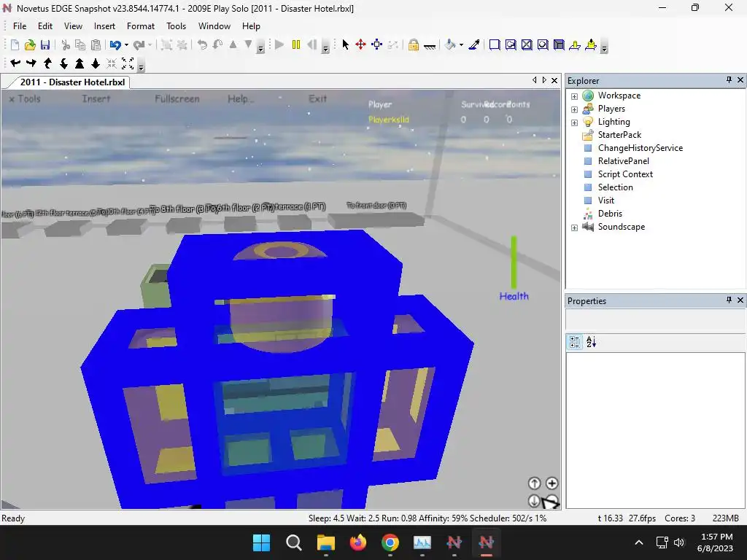Select the Smooth surface tool
Viewport: 747px width, 560px height.
[495, 44]
